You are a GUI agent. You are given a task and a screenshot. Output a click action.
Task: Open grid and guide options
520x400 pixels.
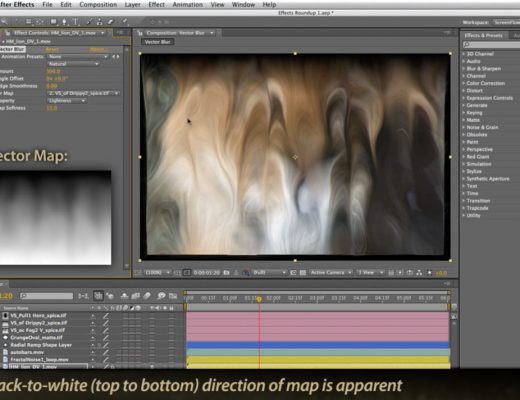(177, 273)
